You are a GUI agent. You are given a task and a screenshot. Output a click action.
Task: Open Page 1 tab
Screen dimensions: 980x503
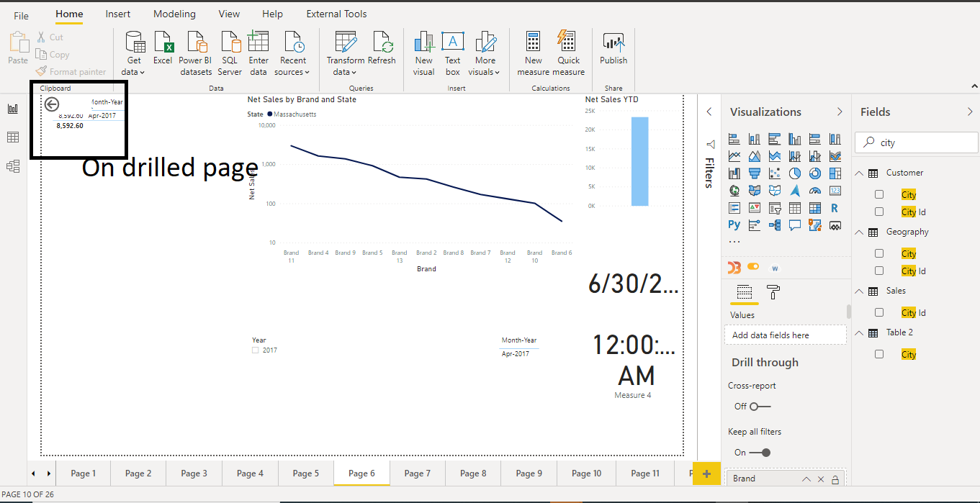pos(84,473)
